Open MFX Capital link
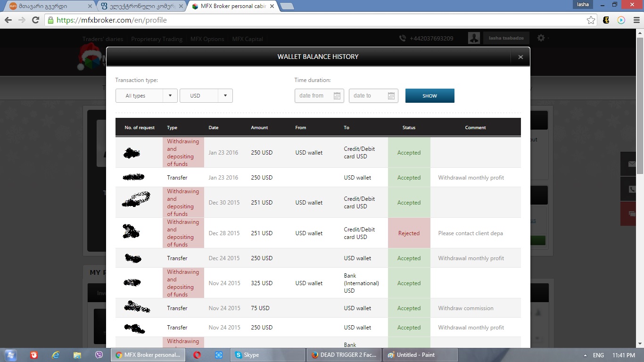This screenshot has width=644, height=362. pos(248,39)
